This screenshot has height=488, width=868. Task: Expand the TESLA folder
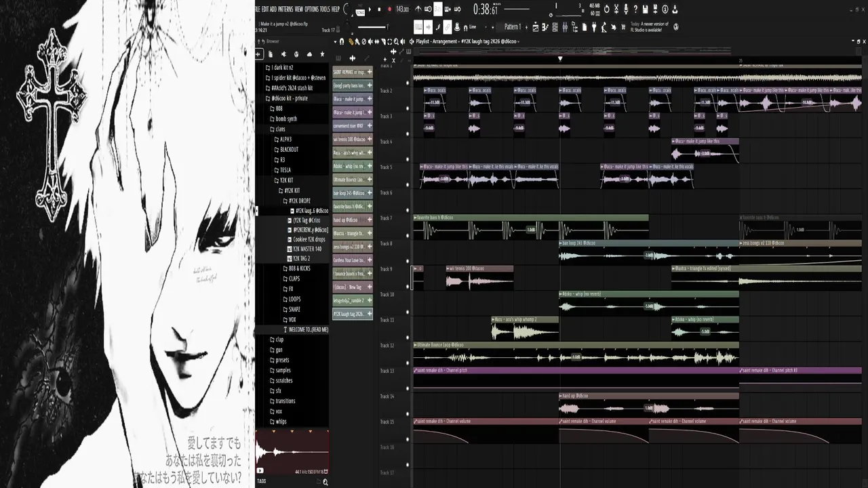[283, 170]
